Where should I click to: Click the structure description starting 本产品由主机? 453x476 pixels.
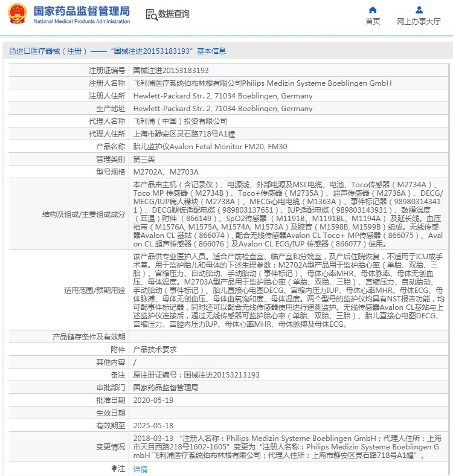pyautogui.click(x=288, y=214)
